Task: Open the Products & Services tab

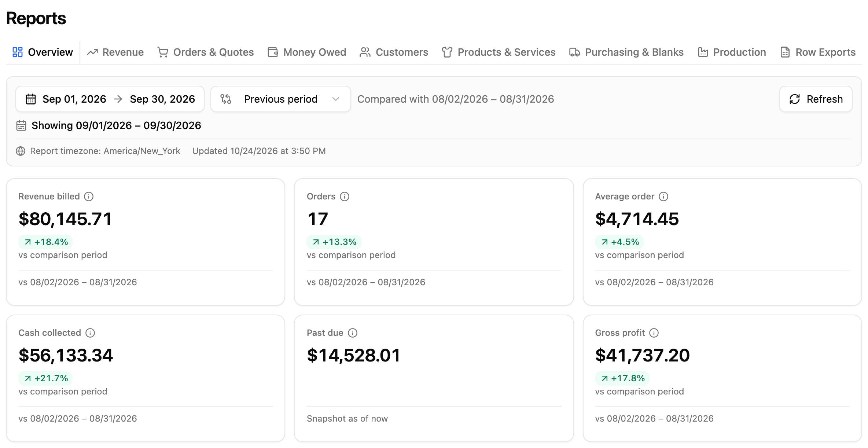Action: (x=499, y=52)
